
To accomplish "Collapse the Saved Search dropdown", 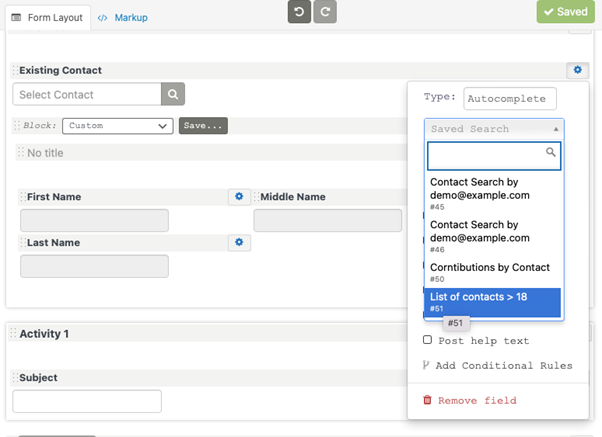I will tap(494, 129).
